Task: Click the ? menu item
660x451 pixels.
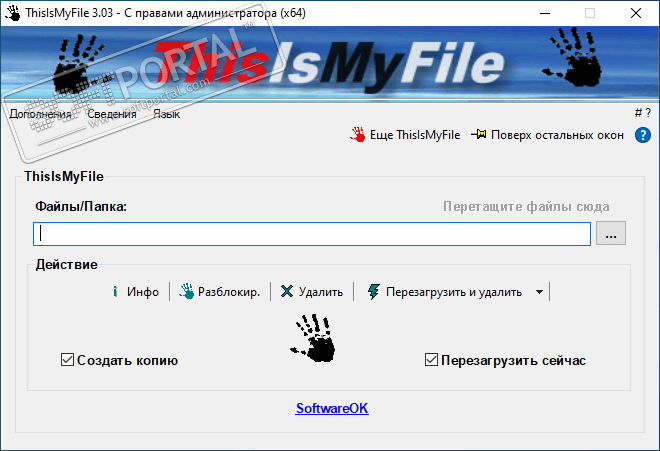Action: click(x=648, y=113)
